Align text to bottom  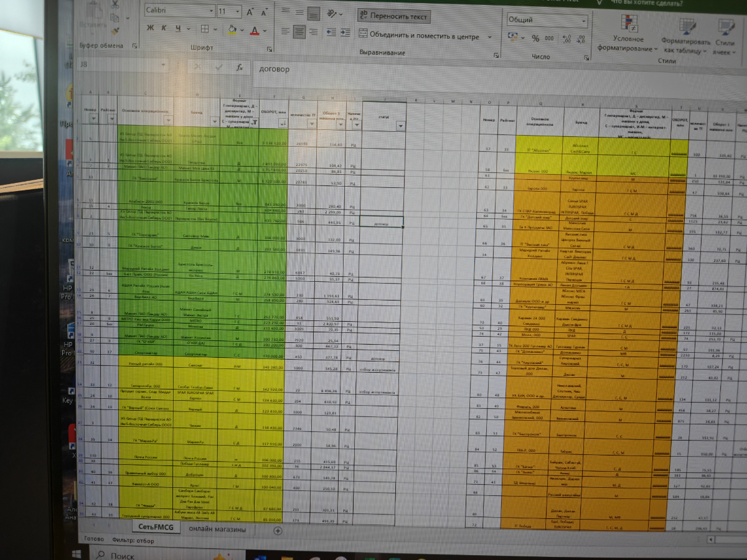[314, 13]
